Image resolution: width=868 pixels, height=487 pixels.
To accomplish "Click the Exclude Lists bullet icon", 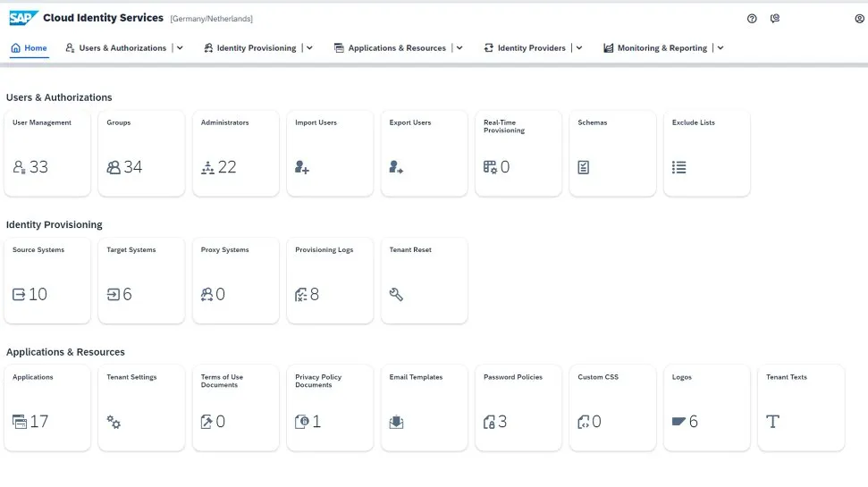I will tap(678, 167).
